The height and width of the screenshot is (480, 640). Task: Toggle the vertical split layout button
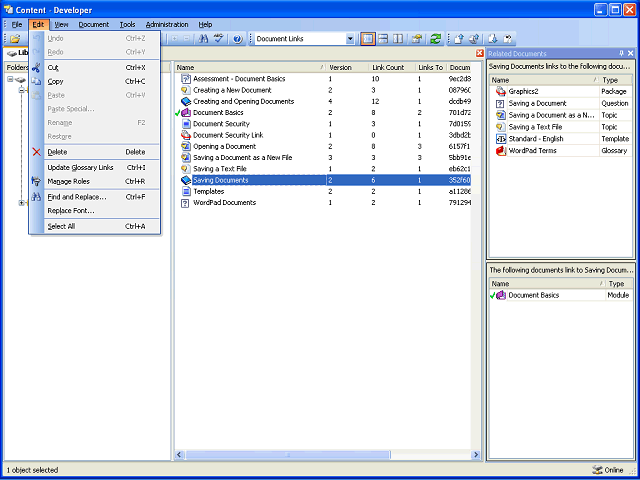[398, 39]
